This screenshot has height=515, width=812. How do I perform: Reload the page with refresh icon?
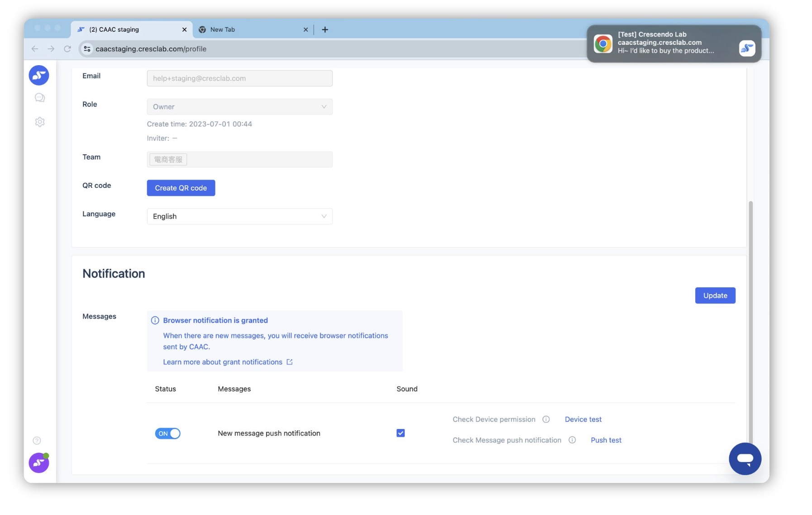[67, 49]
